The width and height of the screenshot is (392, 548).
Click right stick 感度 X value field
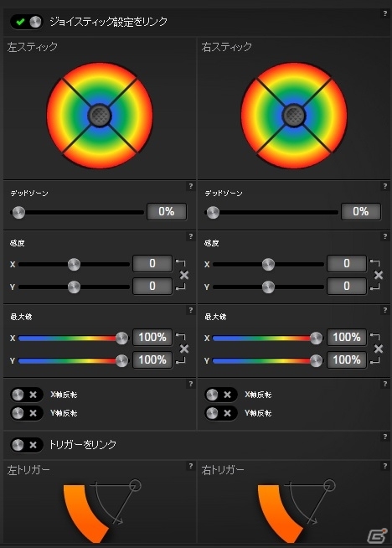pyautogui.click(x=347, y=263)
